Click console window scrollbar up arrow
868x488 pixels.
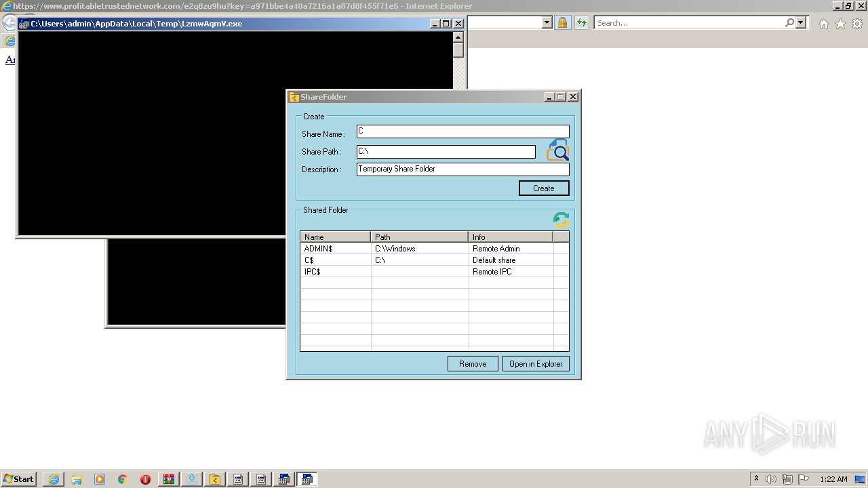458,37
